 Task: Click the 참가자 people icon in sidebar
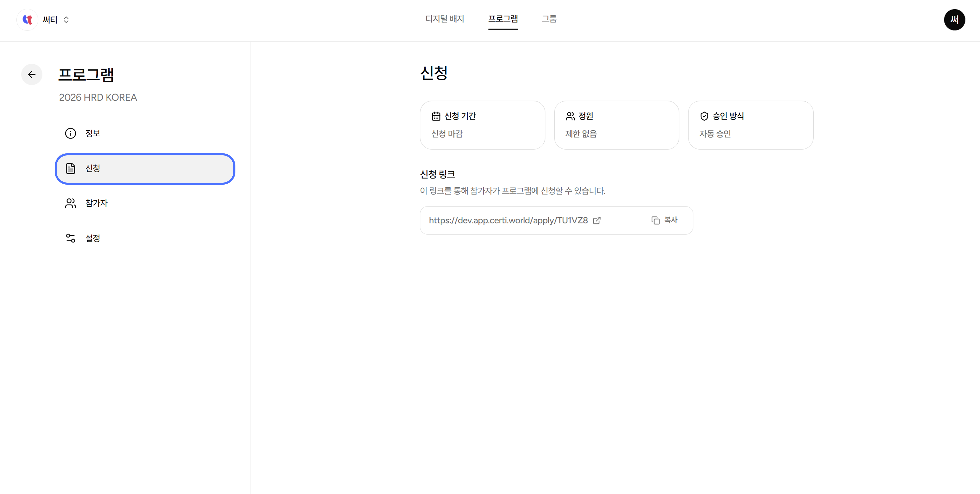pos(70,203)
